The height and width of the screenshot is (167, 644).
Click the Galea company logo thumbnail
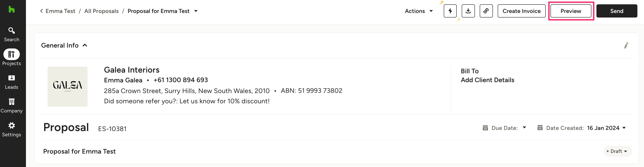68,86
